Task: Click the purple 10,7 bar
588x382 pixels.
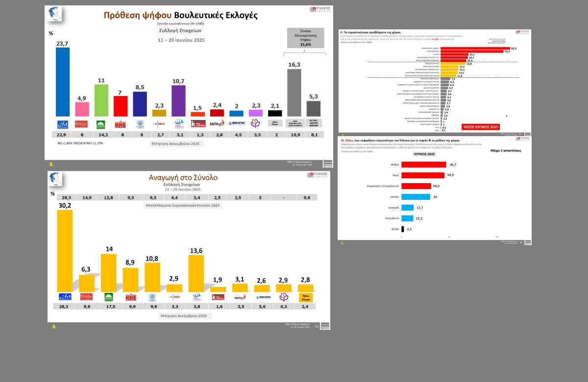Action: click(x=178, y=100)
